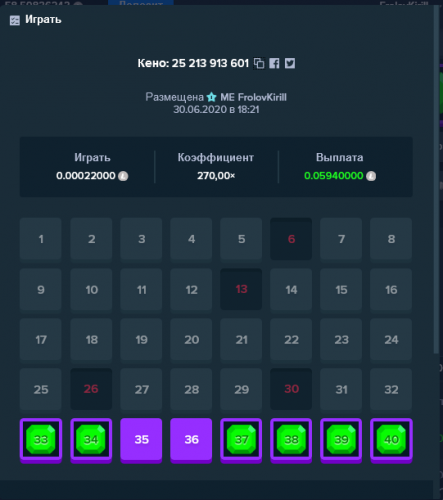
Task: Select green gem tile 34
Action: tap(91, 440)
